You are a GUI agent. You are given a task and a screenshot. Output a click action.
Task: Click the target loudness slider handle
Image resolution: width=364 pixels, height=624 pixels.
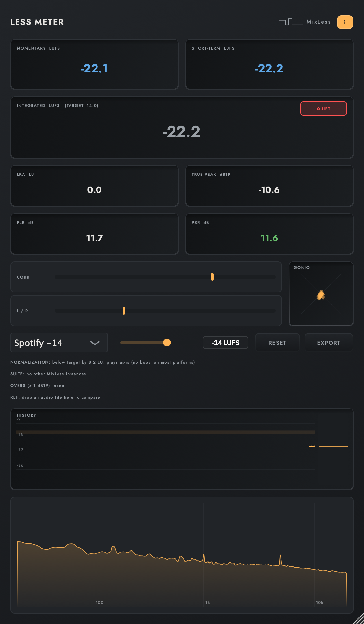(x=167, y=343)
